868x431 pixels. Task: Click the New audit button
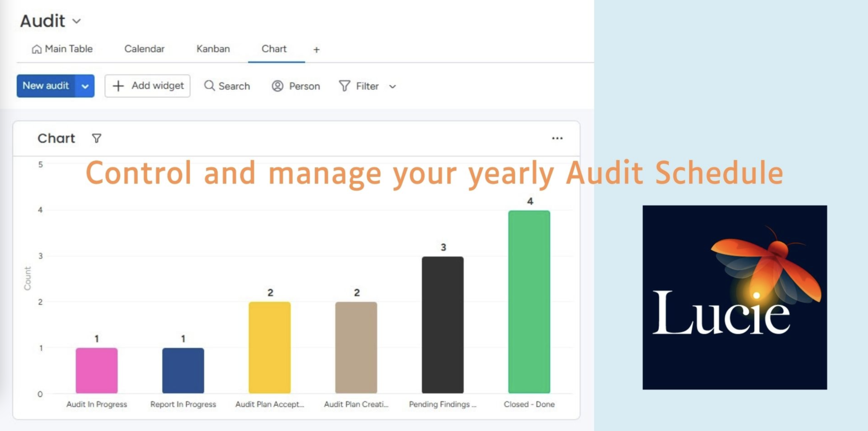[46, 86]
